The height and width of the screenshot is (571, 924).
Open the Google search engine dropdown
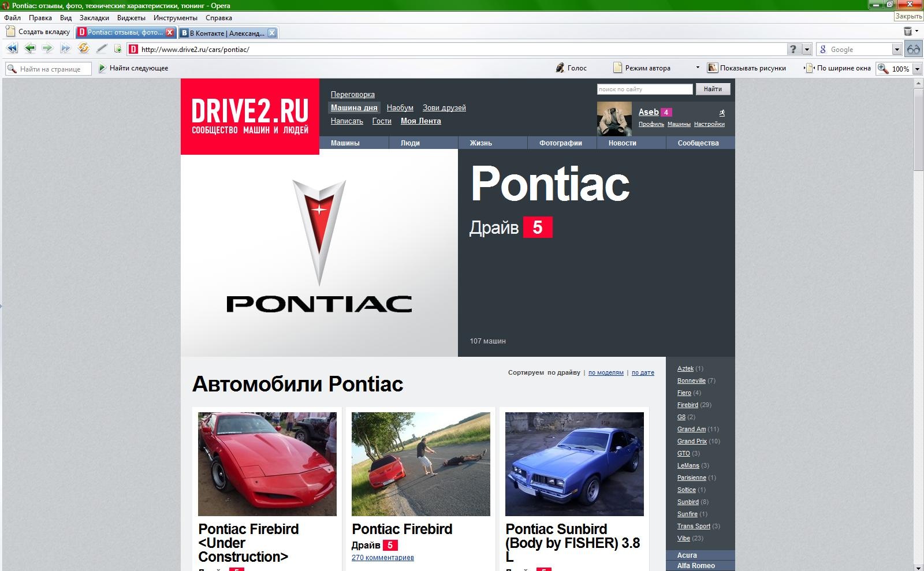(896, 50)
